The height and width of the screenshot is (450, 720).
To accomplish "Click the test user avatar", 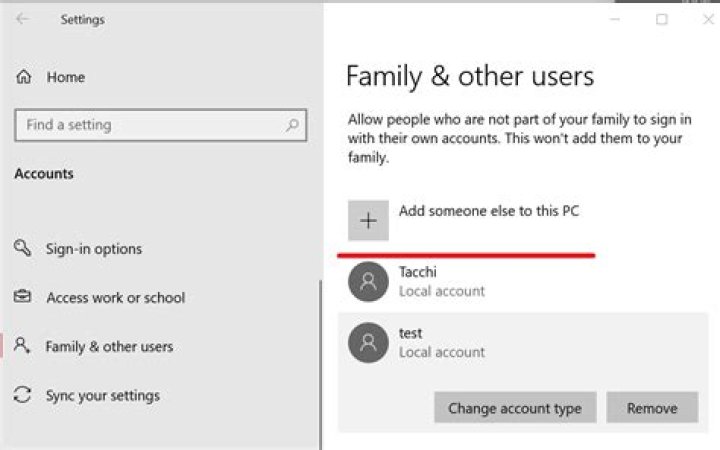I will tap(368, 343).
